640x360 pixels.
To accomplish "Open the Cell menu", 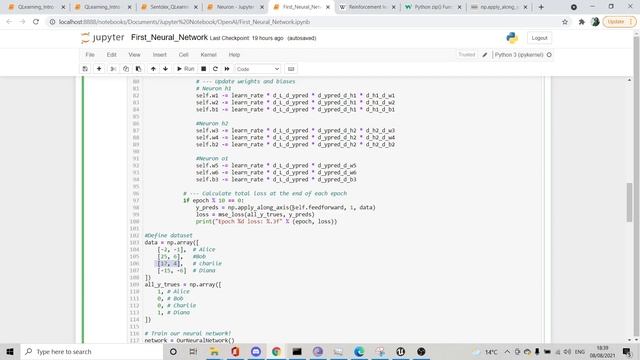I will tap(183, 55).
